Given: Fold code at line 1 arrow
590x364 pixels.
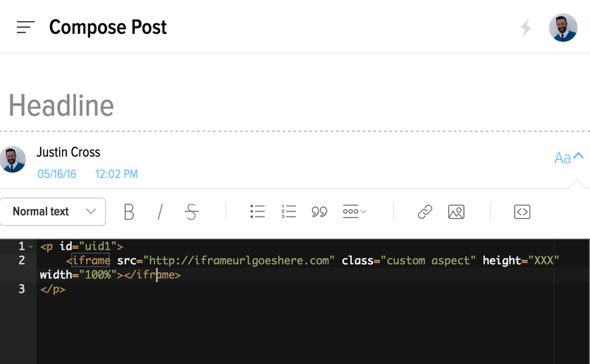Looking at the screenshot, I should (31, 247).
